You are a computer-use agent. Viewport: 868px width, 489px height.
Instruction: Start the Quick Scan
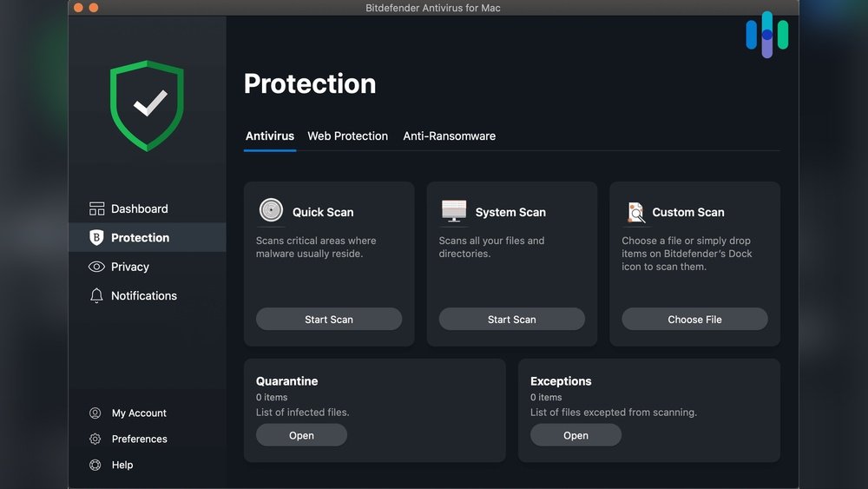pos(329,320)
